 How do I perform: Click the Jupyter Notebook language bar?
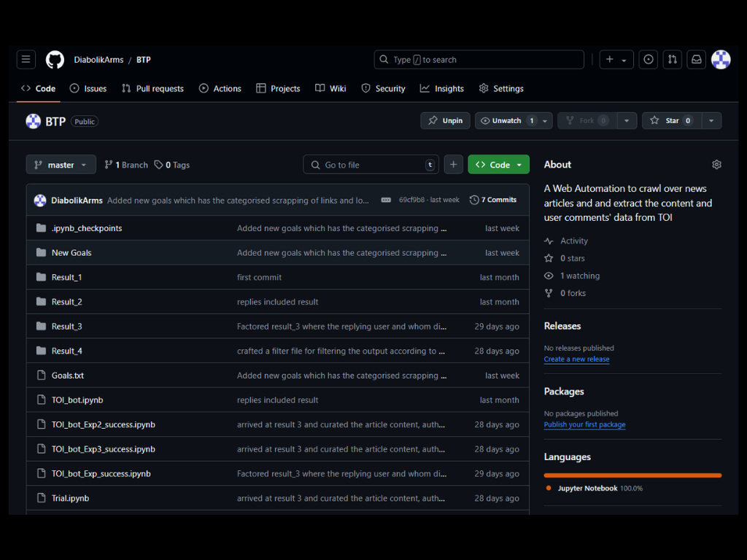pyautogui.click(x=632, y=475)
